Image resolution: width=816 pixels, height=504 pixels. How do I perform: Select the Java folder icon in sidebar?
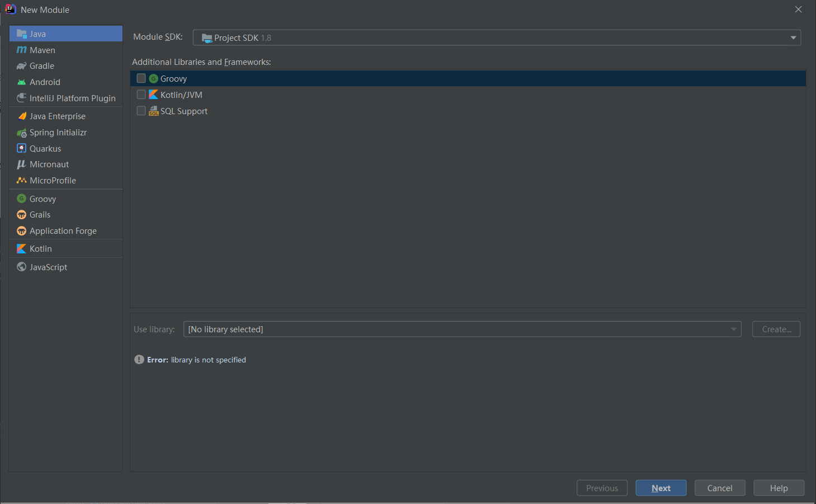(x=22, y=34)
